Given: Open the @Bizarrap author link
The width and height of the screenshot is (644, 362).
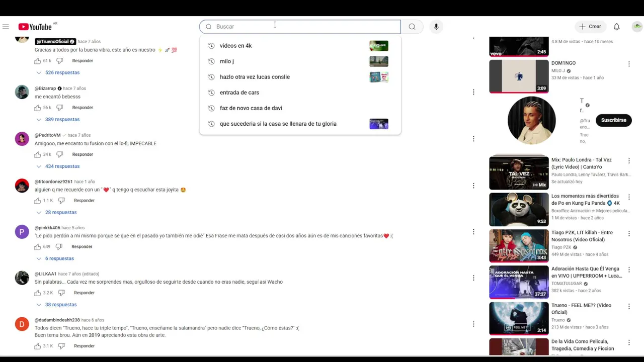Looking at the screenshot, I should [45, 88].
